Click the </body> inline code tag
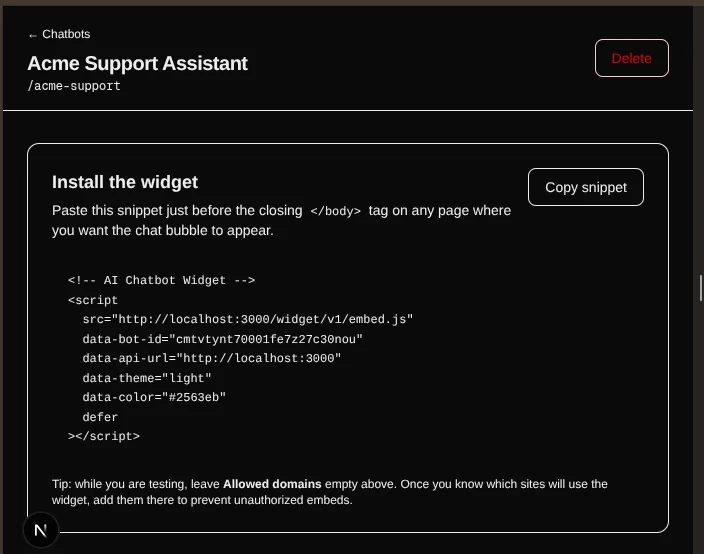This screenshot has height=554, width=704. click(335, 211)
